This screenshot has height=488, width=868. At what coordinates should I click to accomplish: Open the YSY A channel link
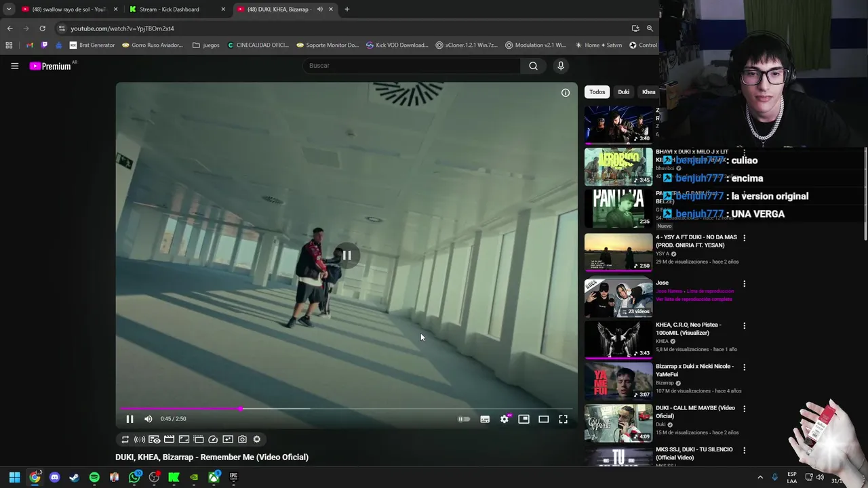point(662,253)
